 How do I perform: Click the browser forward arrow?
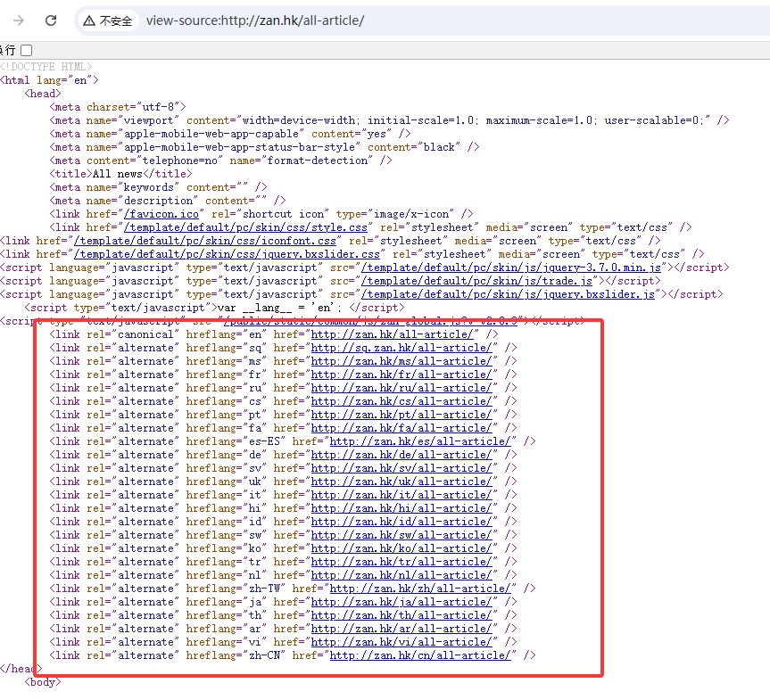(19, 21)
